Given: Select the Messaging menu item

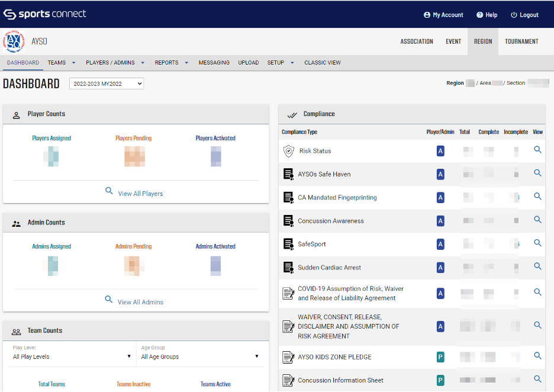Looking at the screenshot, I should (214, 63).
